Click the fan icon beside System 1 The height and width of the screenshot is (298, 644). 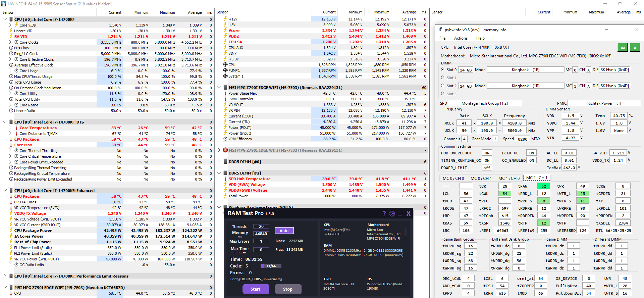[225, 76]
